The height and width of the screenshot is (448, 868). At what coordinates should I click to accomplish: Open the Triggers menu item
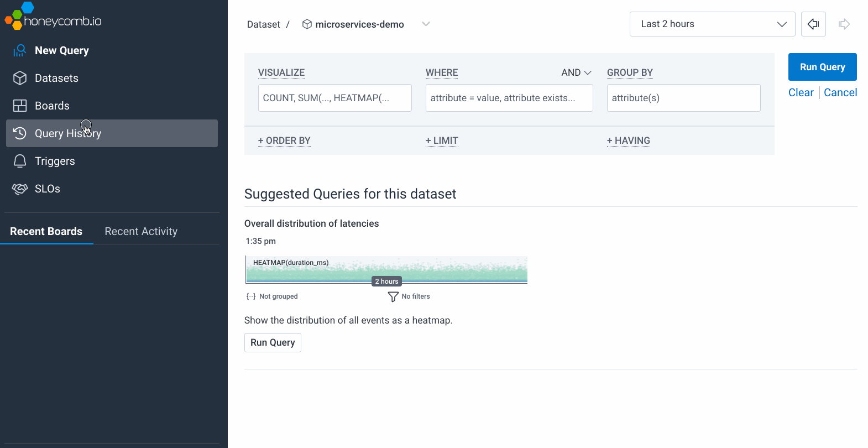click(112, 161)
